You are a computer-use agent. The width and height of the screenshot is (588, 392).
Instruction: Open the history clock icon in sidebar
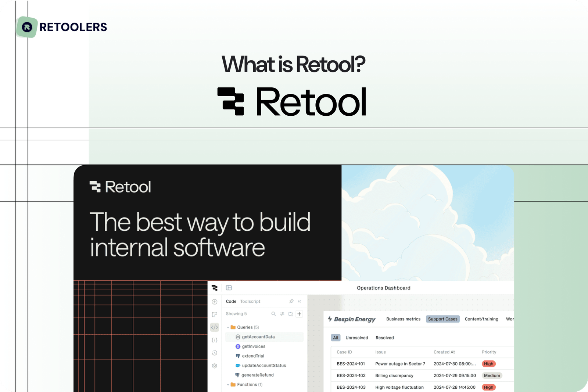pos(214,353)
